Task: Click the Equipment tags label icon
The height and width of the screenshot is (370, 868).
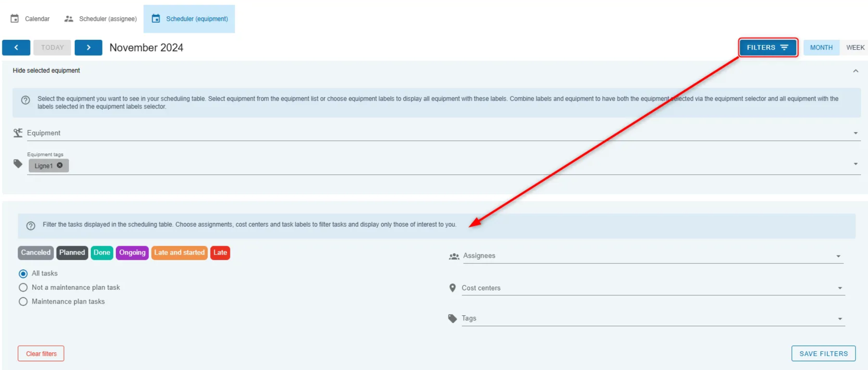Action: click(18, 164)
